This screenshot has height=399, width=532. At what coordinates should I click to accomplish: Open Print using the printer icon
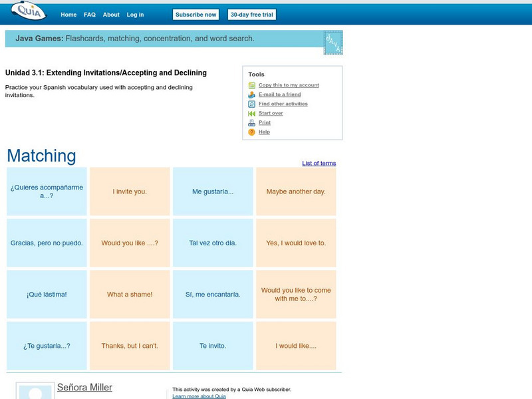click(251, 122)
